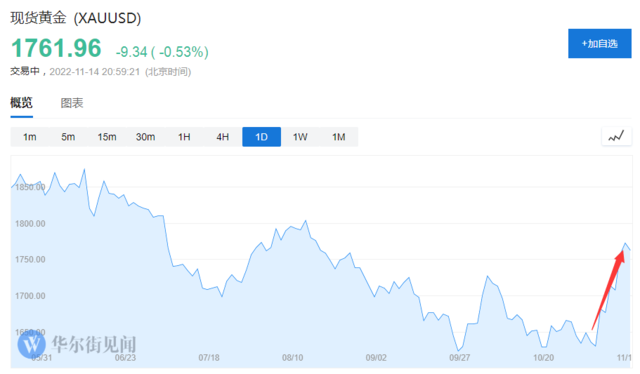Viewport: 640px width, 374px height.
Task: Toggle the line chart type icon
Action: coord(616,136)
